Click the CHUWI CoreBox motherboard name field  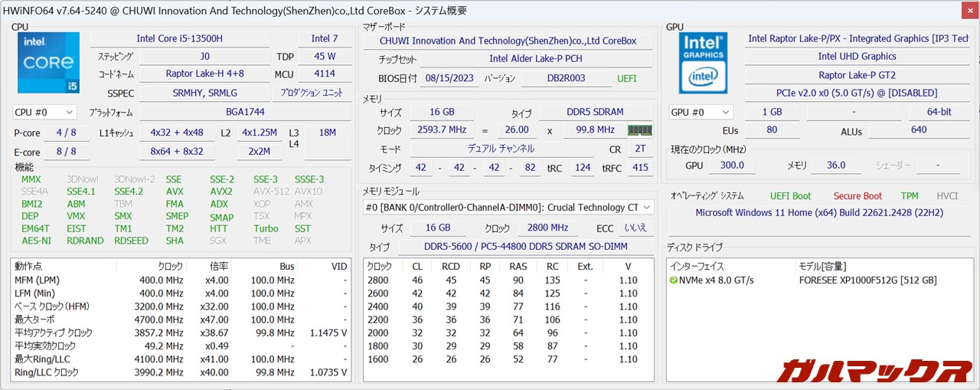508,41
